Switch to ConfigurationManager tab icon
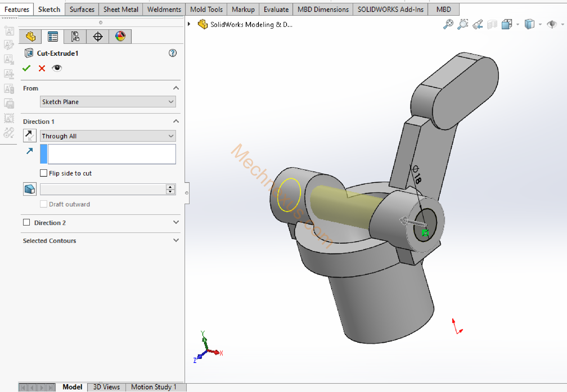This screenshot has width=567, height=392. [x=75, y=37]
